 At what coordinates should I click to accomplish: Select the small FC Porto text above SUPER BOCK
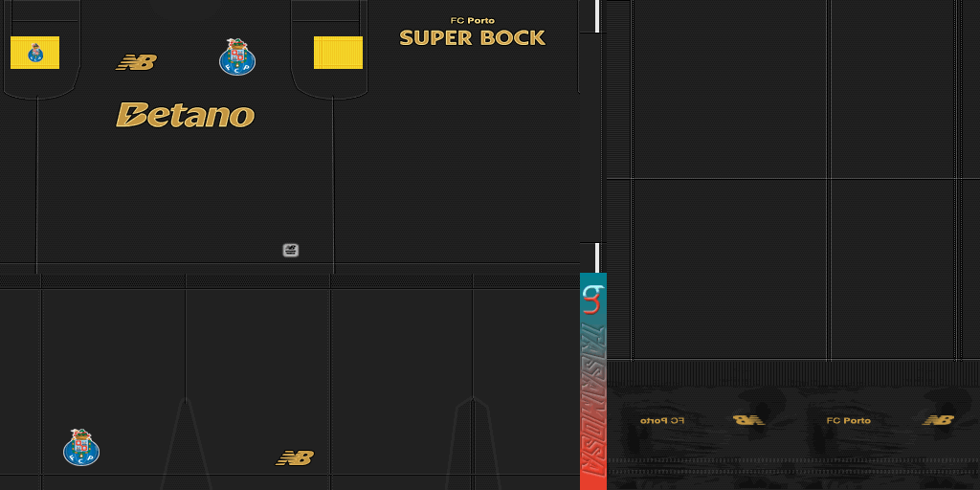point(472,20)
